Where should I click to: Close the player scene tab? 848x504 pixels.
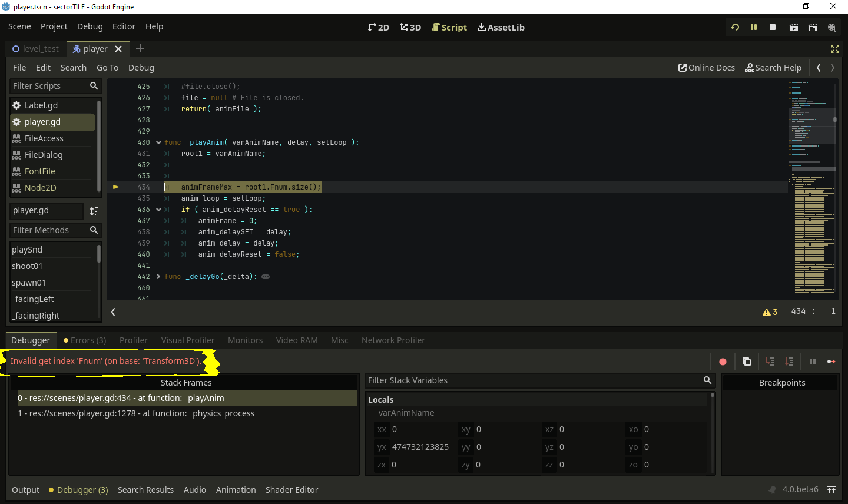click(x=118, y=49)
